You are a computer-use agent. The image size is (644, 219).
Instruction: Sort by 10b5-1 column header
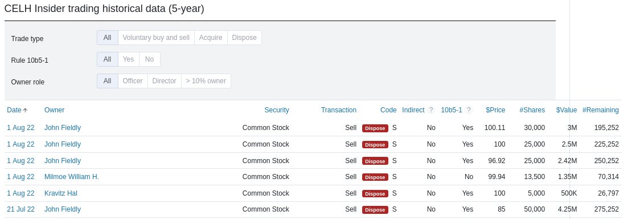452,110
